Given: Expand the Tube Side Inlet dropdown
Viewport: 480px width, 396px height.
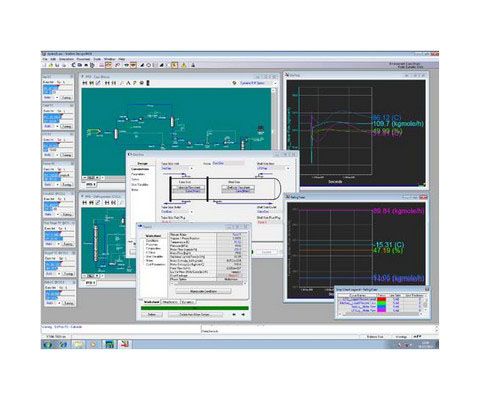Looking at the screenshot, I should [192, 169].
